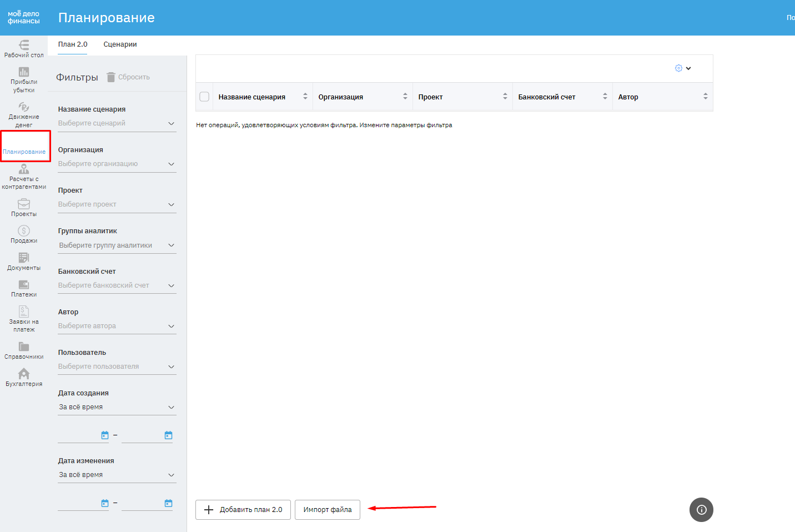Sort by Проект column arrows
The width and height of the screenshot is (795, 532).
[505, 97]
